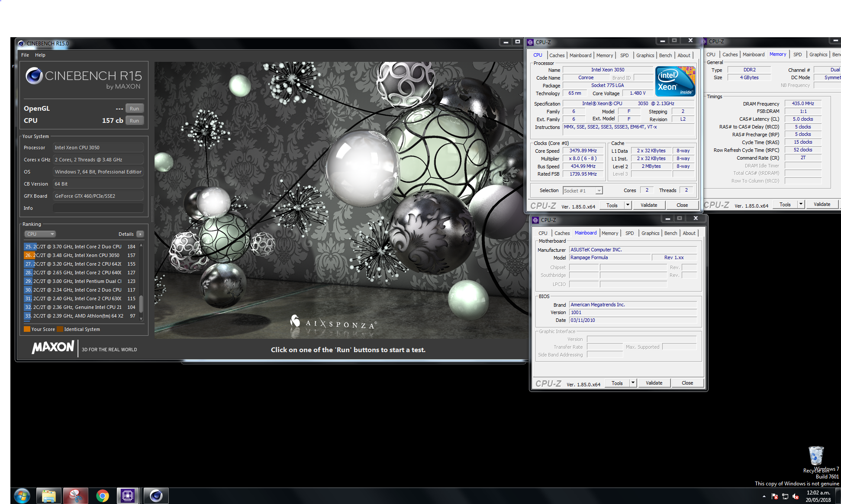Click the muted volume tray icon
The width and height of the screenshot is (841, 504).
pos(796,496)
